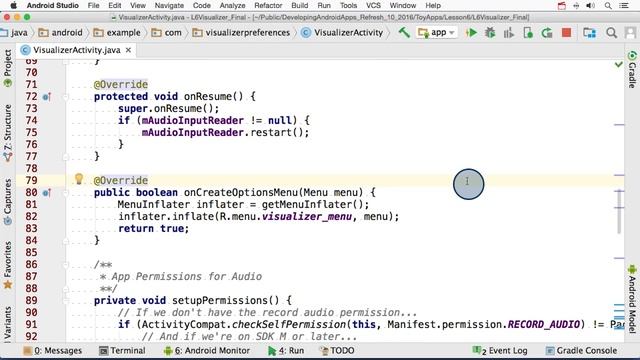Open Notification Center list icon
This screenshot has height=360, width=640.
624,6
